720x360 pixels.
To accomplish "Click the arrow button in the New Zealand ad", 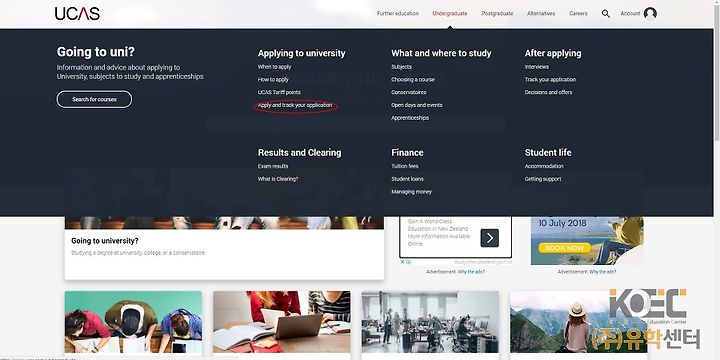I will 489,238.
